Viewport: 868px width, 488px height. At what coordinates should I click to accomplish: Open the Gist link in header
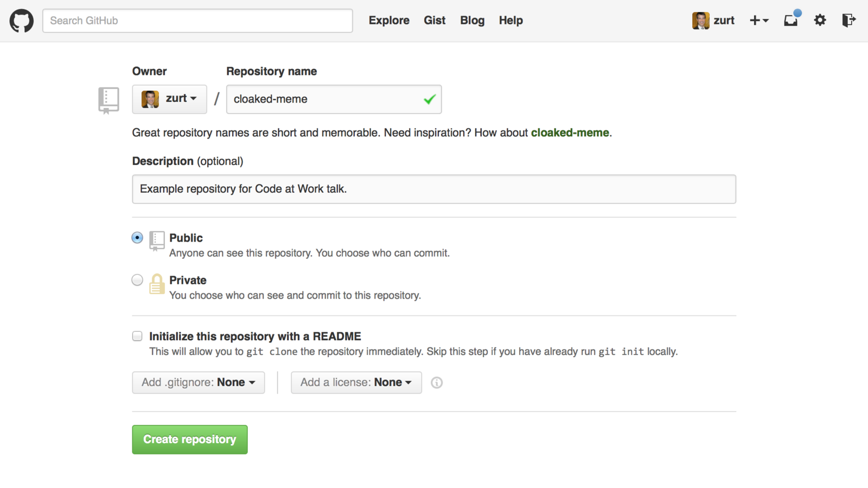[435, 20]
